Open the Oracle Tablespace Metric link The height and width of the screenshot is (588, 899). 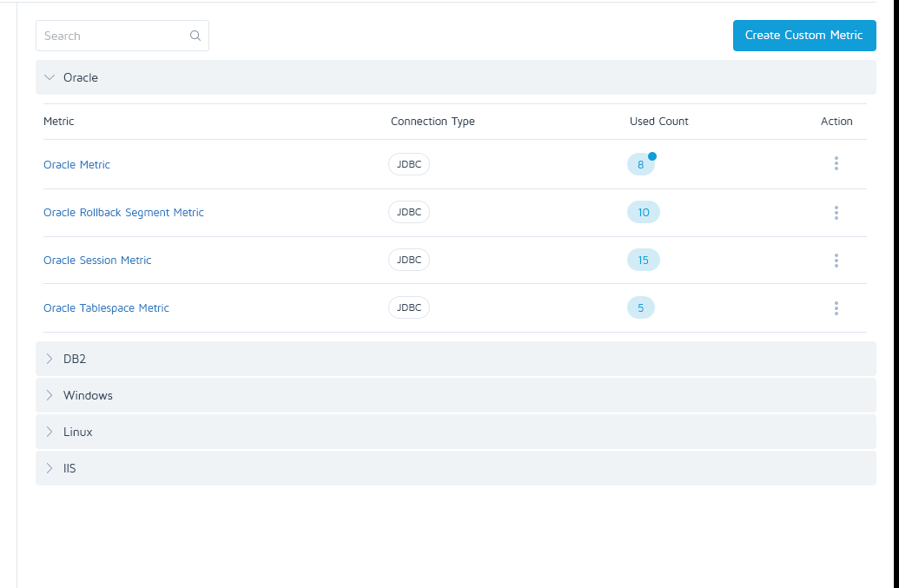[x=106, y=307]
